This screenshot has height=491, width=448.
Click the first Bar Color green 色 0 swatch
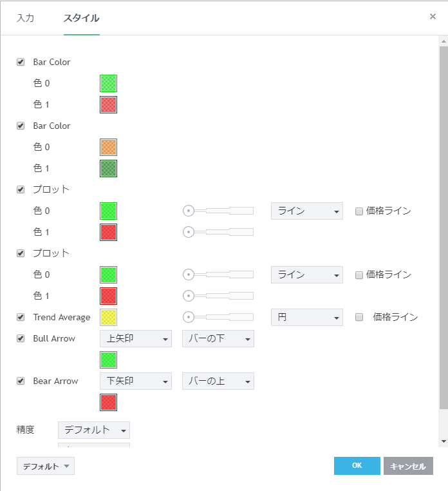point(108,83)
